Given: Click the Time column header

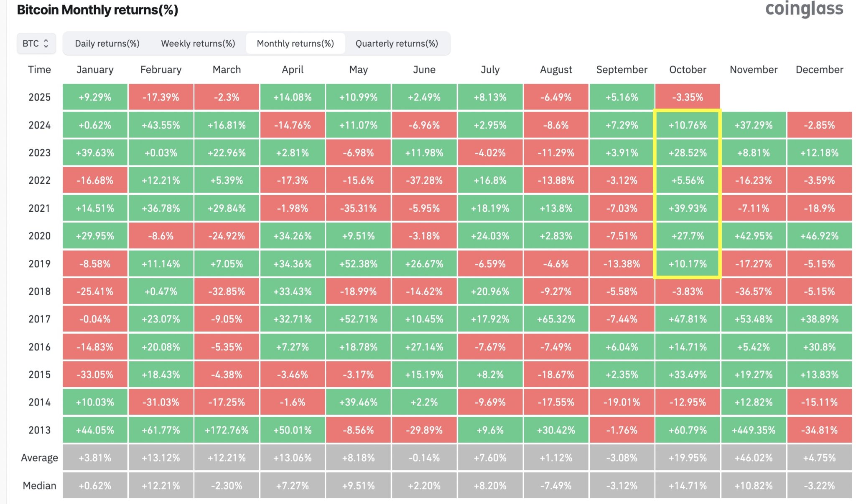Looking at the screenshot, I should [x=39, y=70].
